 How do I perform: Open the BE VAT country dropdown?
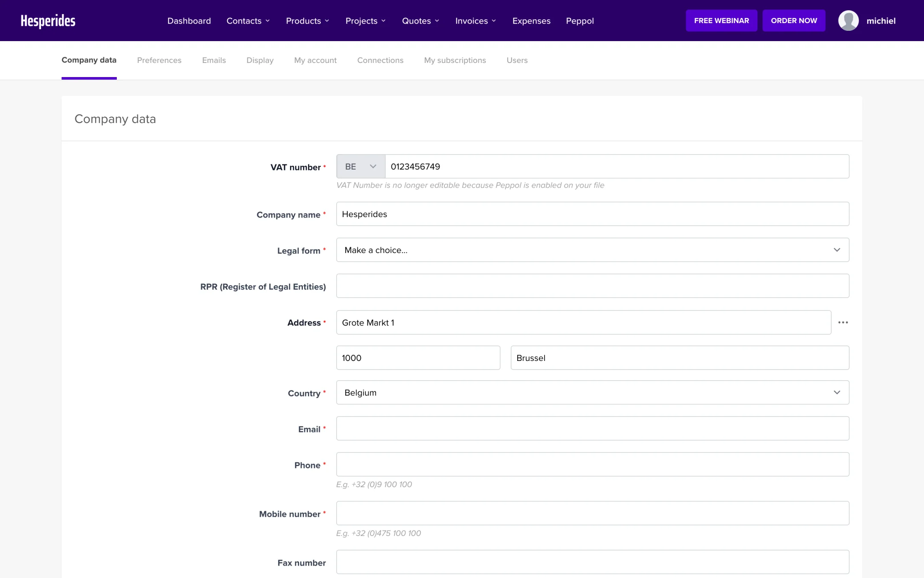tap(361, 167)
